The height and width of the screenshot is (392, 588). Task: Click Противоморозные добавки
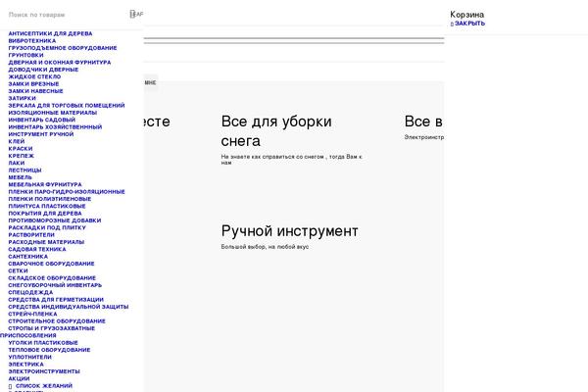click(x=55, y=220)
